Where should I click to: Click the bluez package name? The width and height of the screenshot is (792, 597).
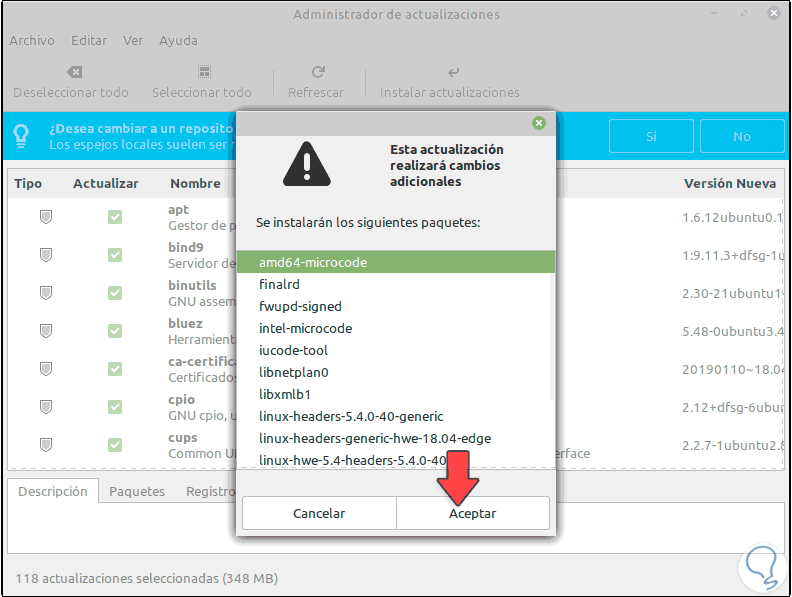coord(185,323)
